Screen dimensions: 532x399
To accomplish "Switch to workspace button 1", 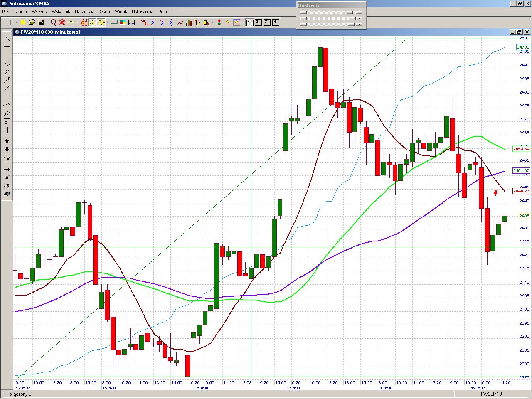I will click(x=250, y=22).
